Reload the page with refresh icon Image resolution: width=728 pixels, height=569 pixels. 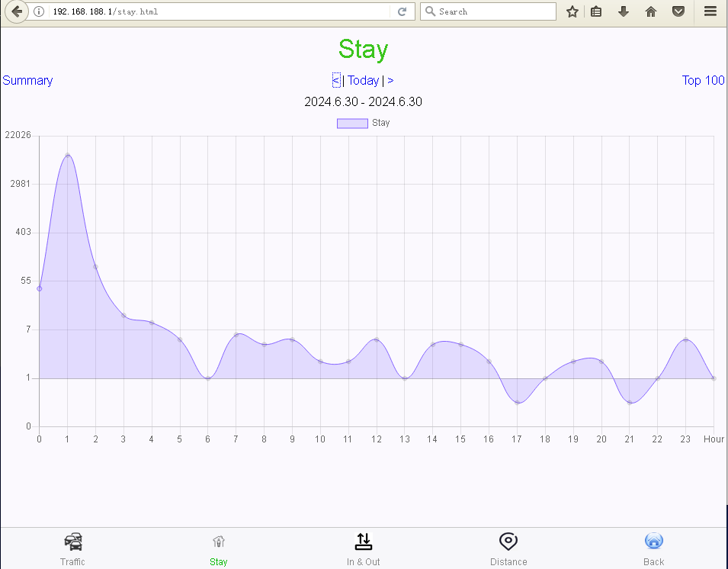pyautogui.click(x=402, y=11)
